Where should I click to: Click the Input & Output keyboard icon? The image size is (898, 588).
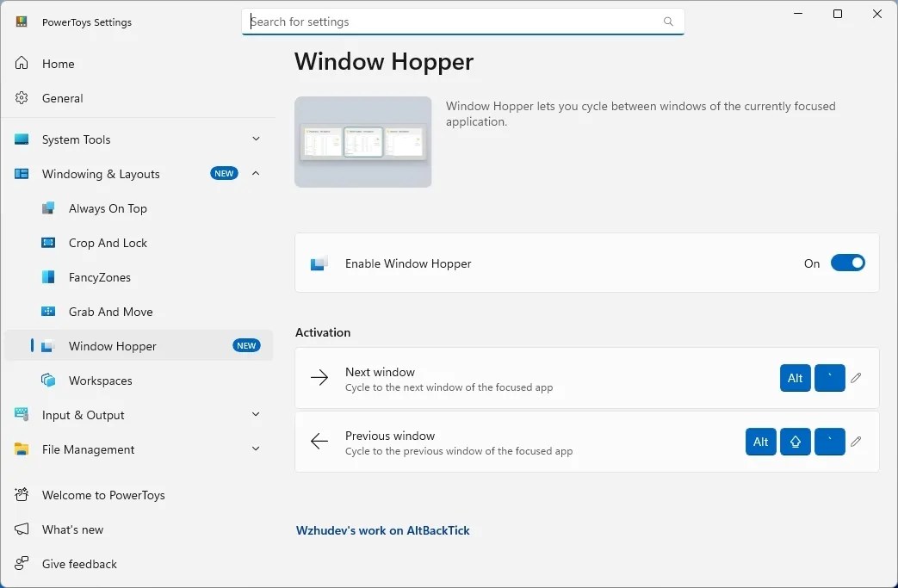click(22, 414)
